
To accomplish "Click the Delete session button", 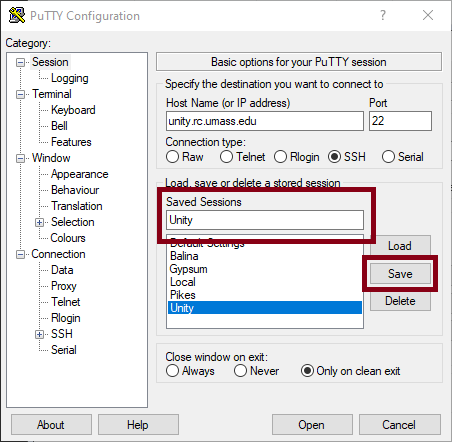I will tap(400, 301).
